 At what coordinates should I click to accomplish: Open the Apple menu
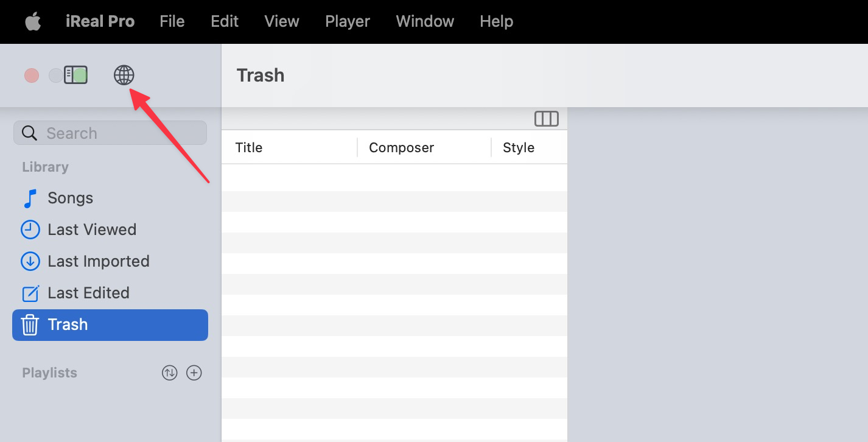[33, 21]
